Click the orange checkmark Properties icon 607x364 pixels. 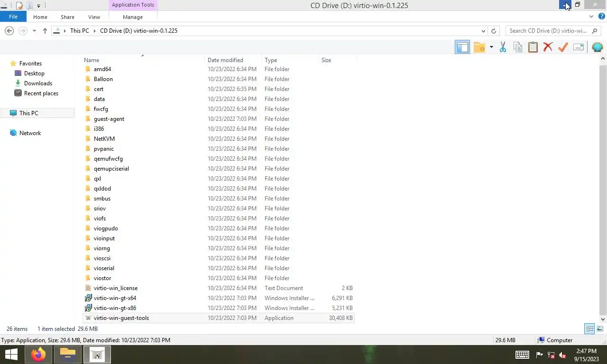[563, 47]
